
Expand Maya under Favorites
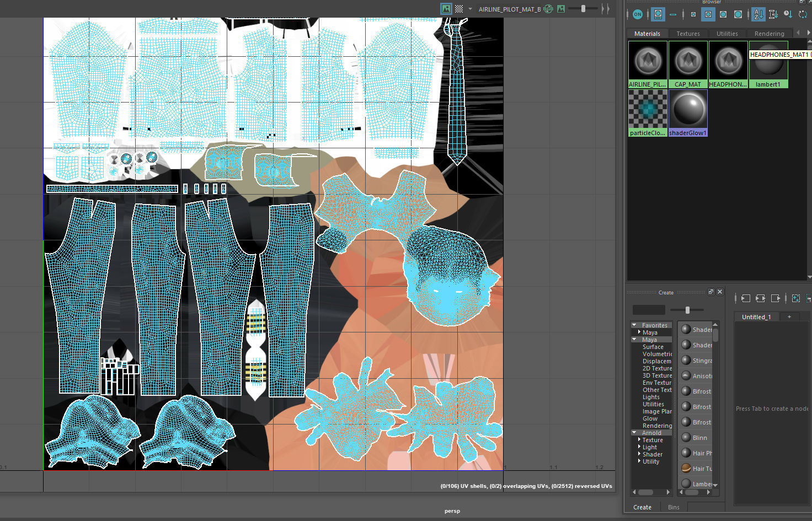639,332
